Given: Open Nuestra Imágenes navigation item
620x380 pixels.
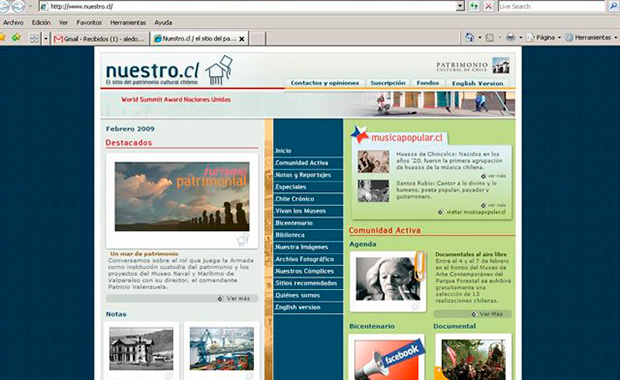Looking at the screenshot, I should [x=302, y=247].
